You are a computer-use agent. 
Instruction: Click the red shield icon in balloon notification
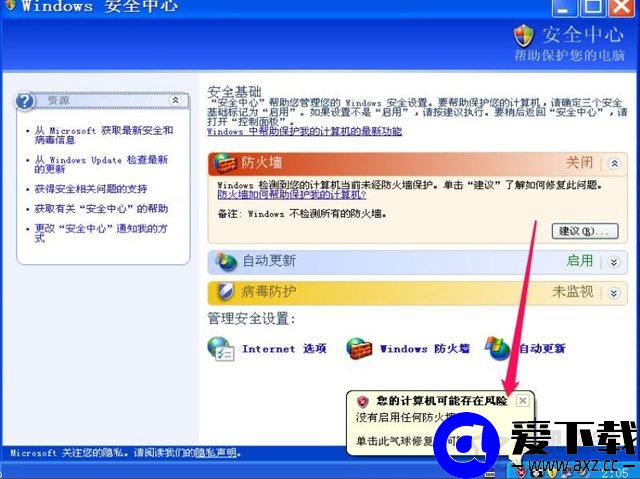point(362,401)
